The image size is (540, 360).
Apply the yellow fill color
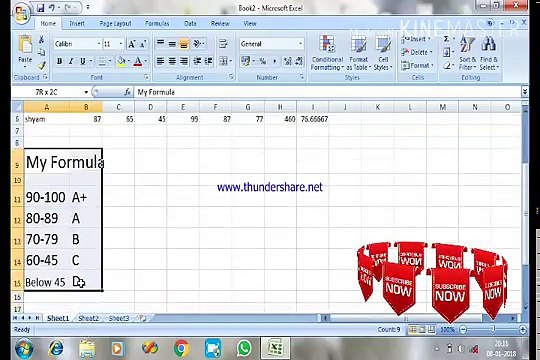point(121,61)
